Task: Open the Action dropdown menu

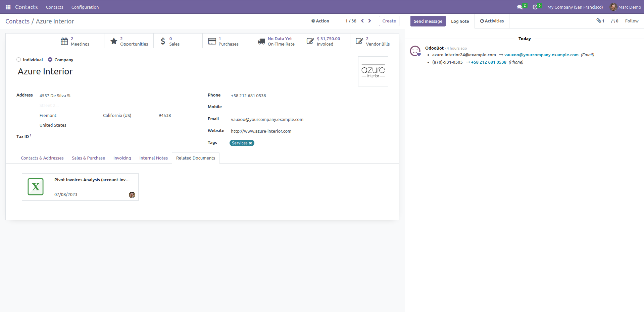Action: (320, 21)
